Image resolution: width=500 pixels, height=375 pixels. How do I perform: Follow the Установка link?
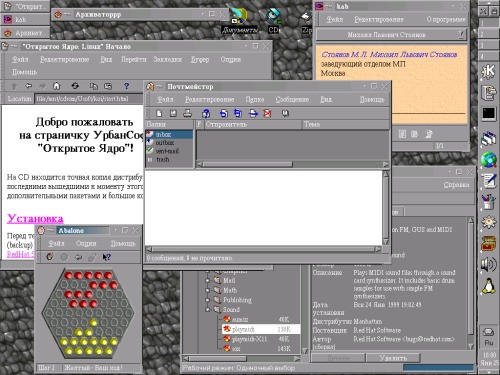pos(35,218)
